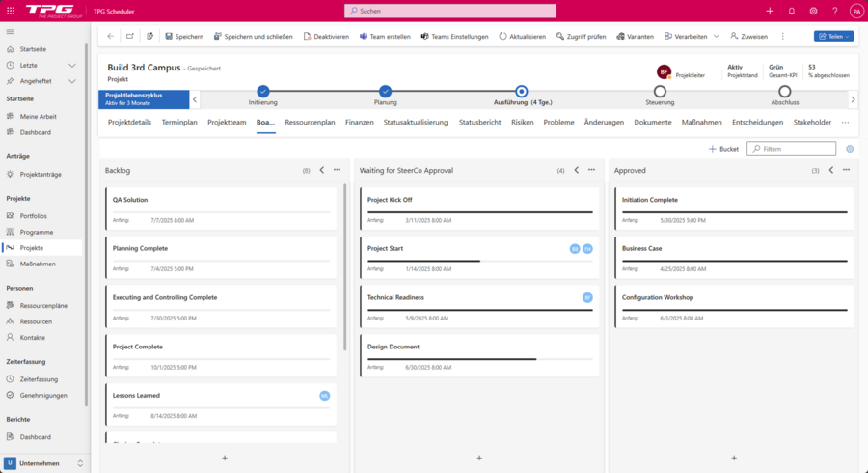Add a new Bucket

pyautogui.click(x=723, y=149)
